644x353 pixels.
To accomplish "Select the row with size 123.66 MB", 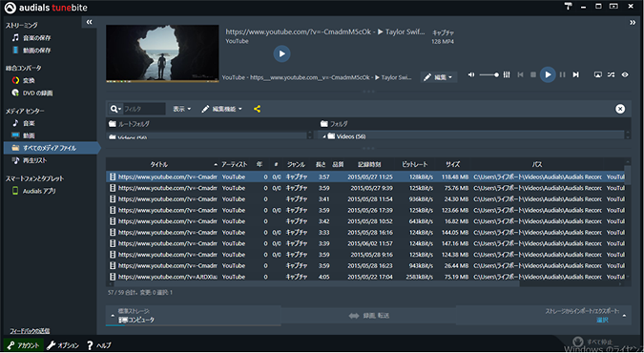I will 365,211.
